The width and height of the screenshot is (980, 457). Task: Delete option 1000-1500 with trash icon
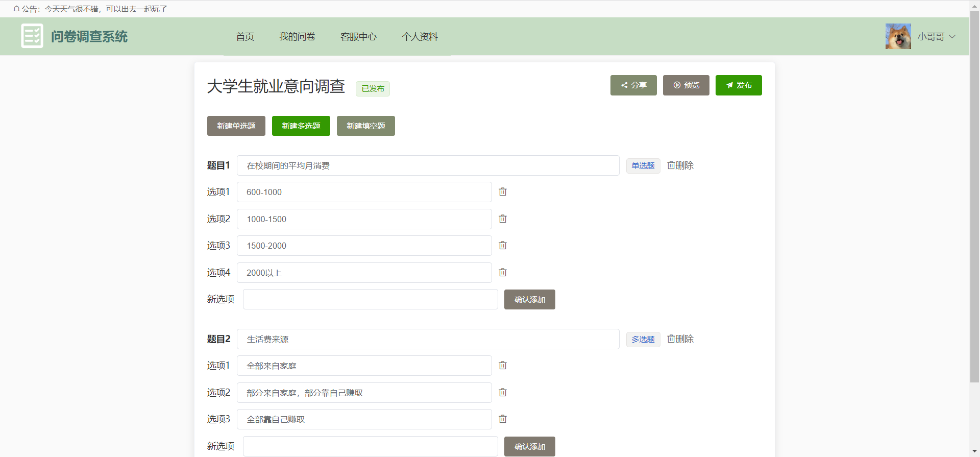coord(503,219)
